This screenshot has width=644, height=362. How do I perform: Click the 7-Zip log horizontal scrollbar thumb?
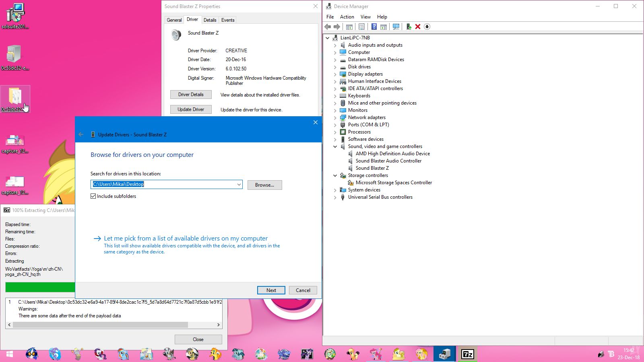pyautogui.click(x=101, y=325)
